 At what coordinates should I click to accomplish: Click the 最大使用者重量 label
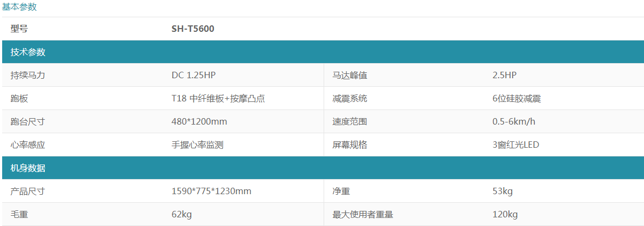363,215
